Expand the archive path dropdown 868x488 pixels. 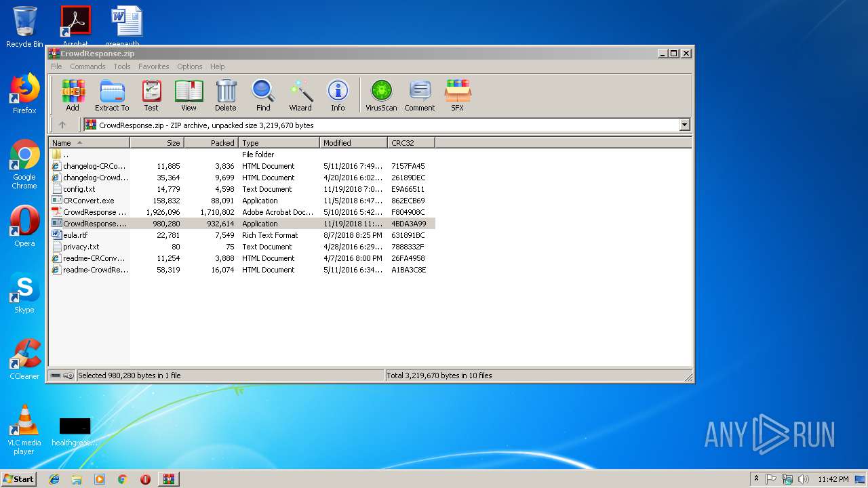click(x=684, y=125)
